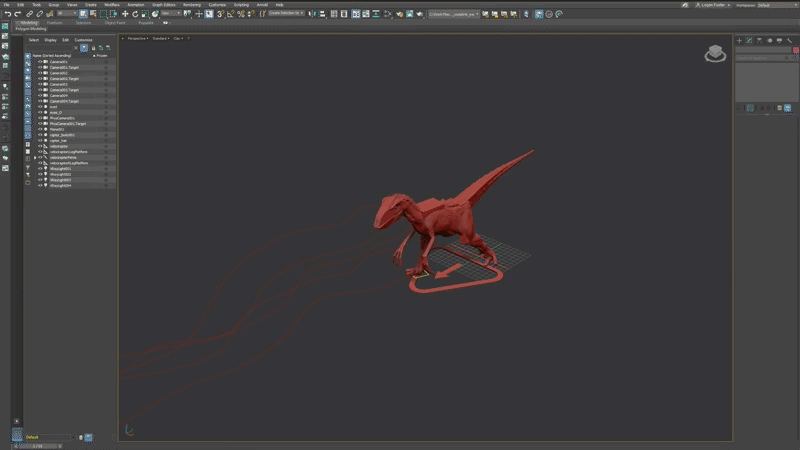Activate the Select and Rotate tool

135,14
